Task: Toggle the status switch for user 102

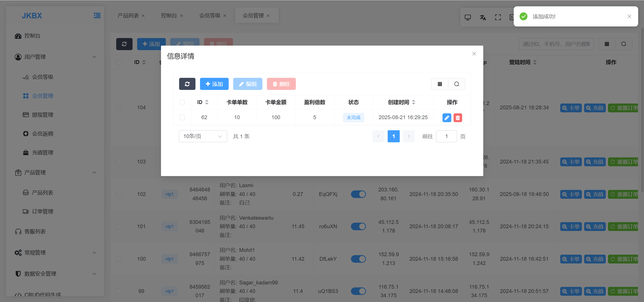Action: [358, 194]
